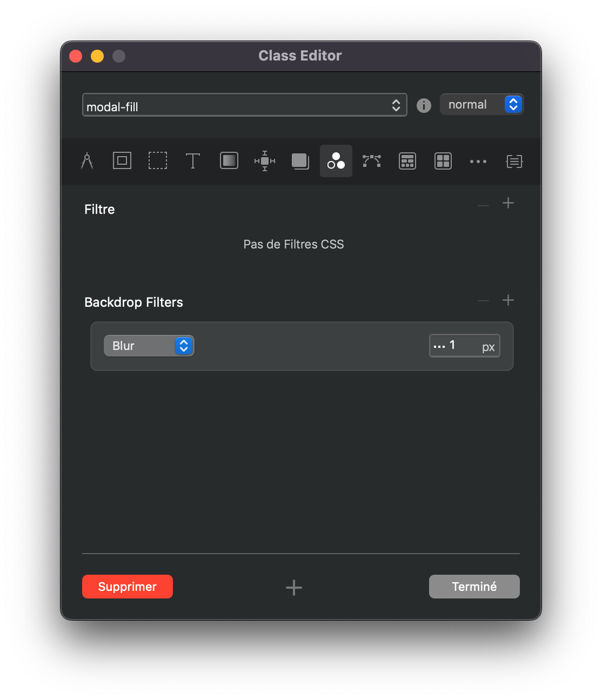Add a new Backdrop Filter with plus
Image resolution: width=602 pixels, height=700 pixels.
[508, 300]
